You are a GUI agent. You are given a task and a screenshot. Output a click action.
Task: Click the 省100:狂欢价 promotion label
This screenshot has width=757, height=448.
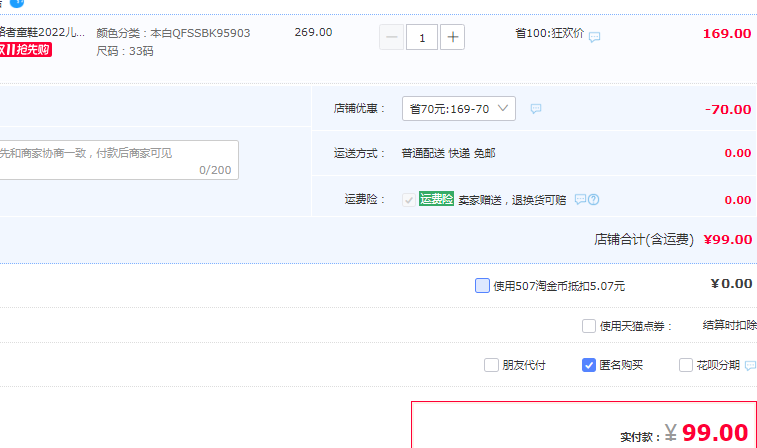[549, 33]
